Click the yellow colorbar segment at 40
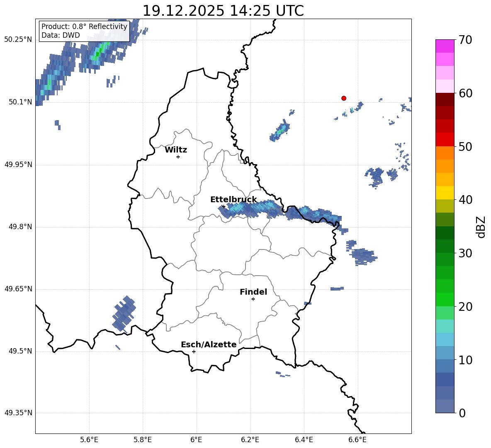 (x=445, y=193)
